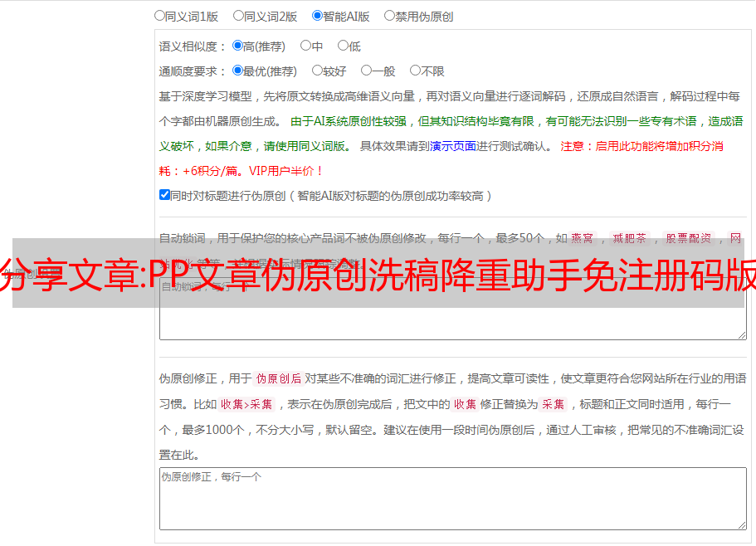Select 禁用伪原创 radio option
The image size is (756, 546).
click(389, 16)
